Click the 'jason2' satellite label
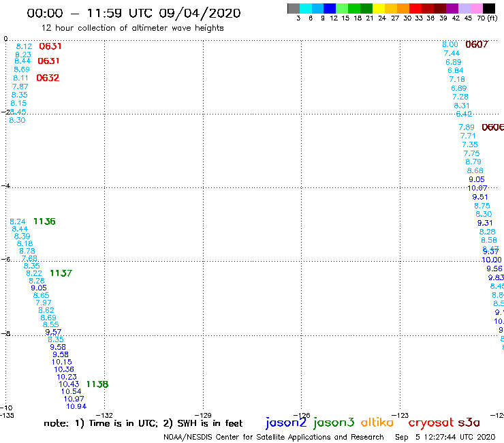 click(286, 423)
